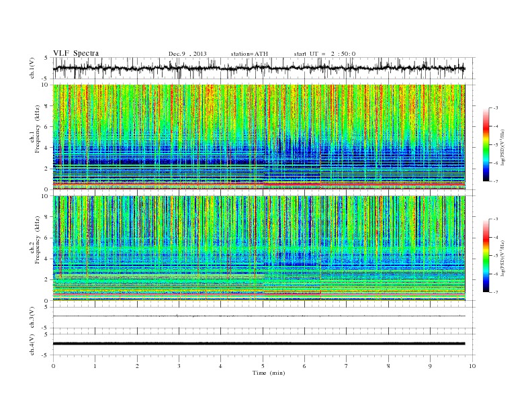Click the time axis tick label "9"
Screen dimensions: 532x411
[430, 366]
